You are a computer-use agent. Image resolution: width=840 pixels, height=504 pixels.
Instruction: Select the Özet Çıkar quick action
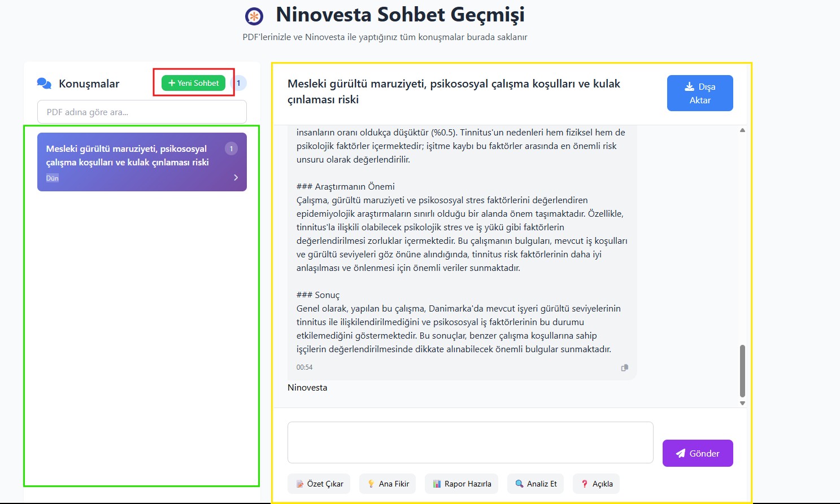point(319,484)
